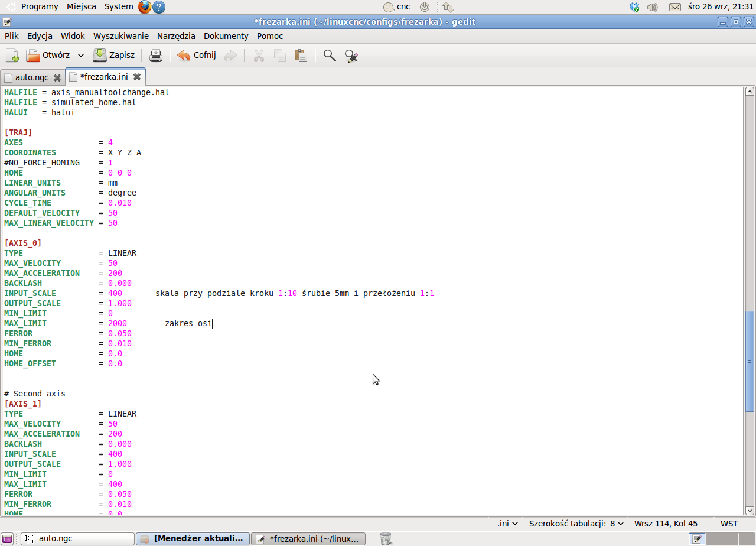
Task: Click 'axis_manualtoolchange.hal' text
Action: (x=110, y=92)
